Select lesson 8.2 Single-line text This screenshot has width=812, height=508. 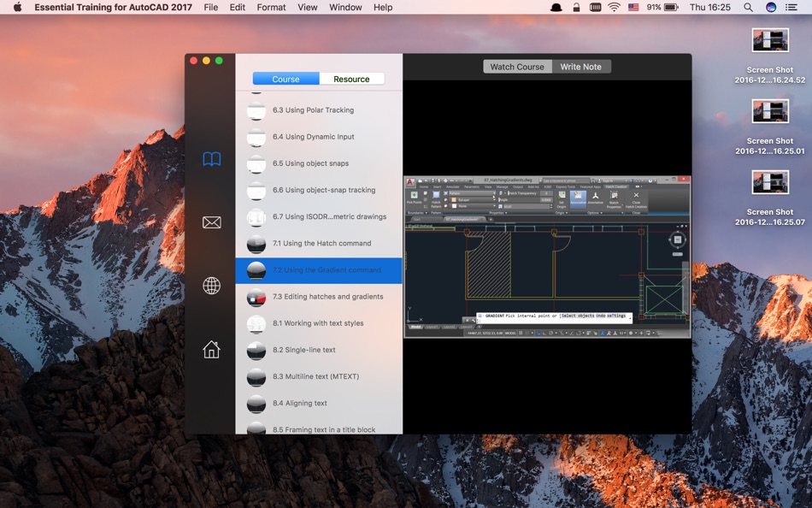click(319, 350)
